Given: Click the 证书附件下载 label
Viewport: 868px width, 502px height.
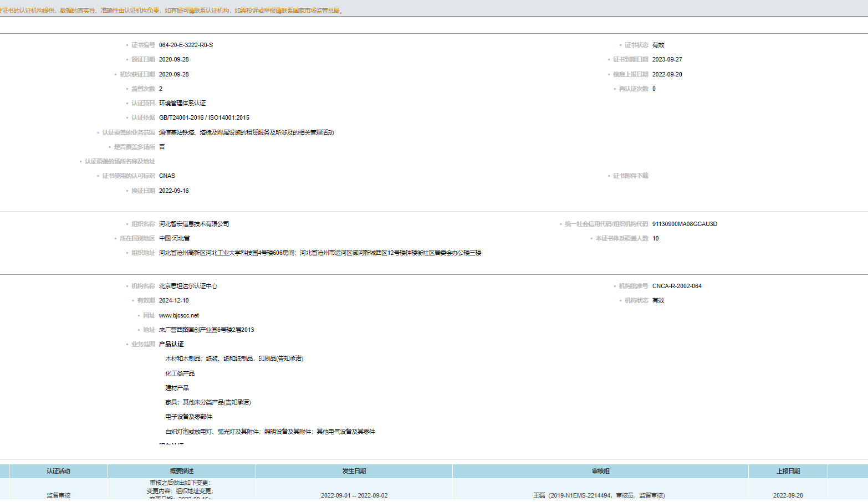Looking at the screenshot, I should (x=630, y=176).
